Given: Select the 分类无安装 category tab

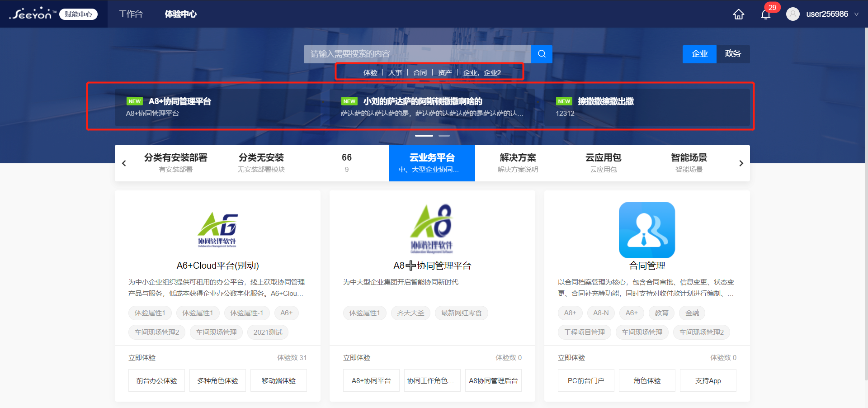Looking at the screenshot, I should pos(261,163).
